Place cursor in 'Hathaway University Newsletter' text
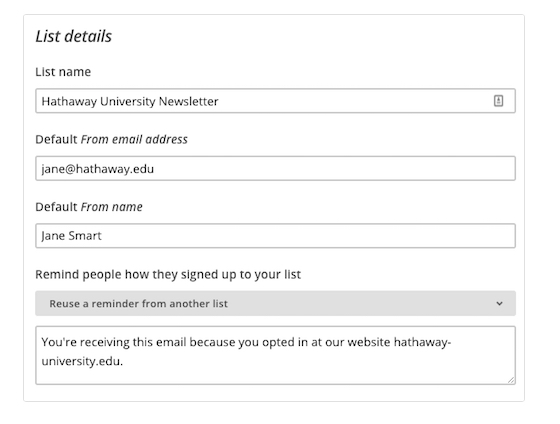This screenshot has width=560, height=424. [x=130, y=101]
